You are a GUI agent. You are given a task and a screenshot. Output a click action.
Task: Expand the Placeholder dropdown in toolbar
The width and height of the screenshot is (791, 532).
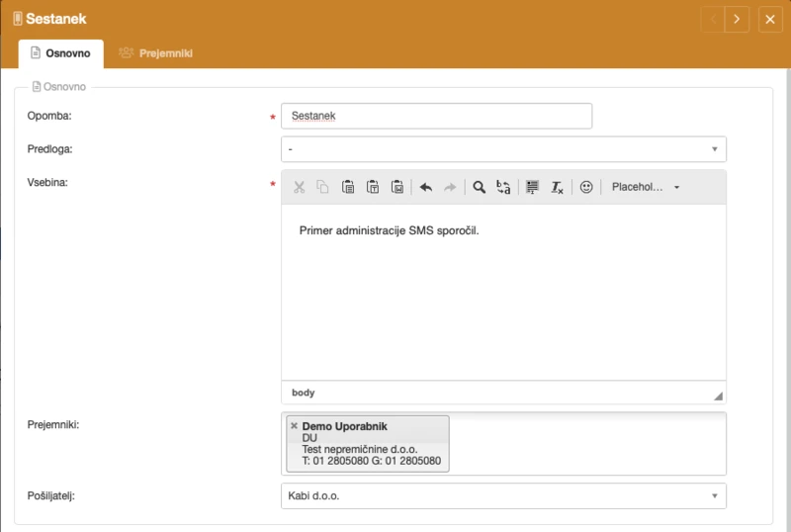[645, 187]
